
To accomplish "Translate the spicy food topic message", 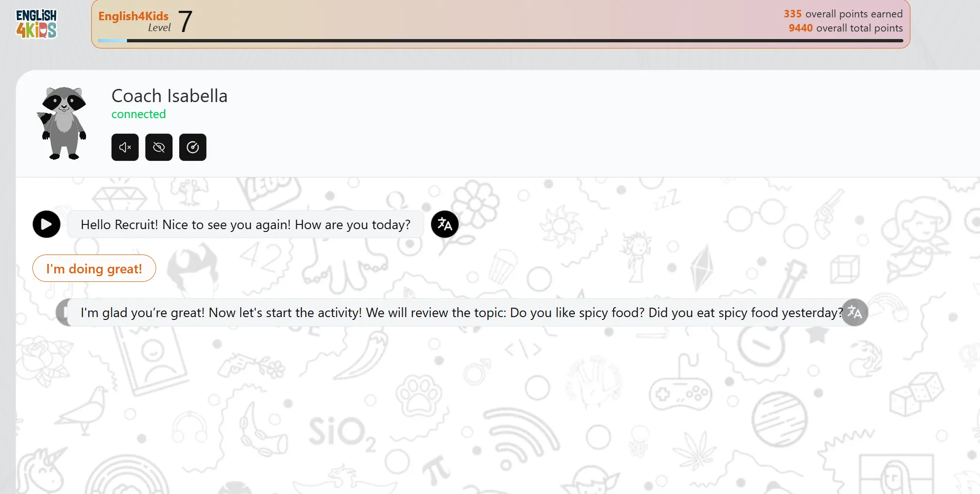I will click(854, 312).
